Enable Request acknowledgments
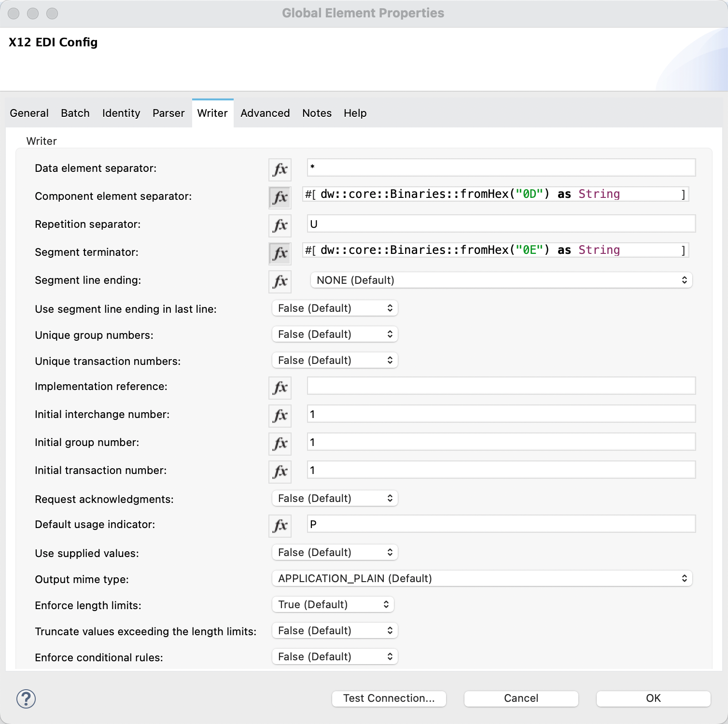The image size is (728, 724). pyautogui.click(x=334, y=498)
